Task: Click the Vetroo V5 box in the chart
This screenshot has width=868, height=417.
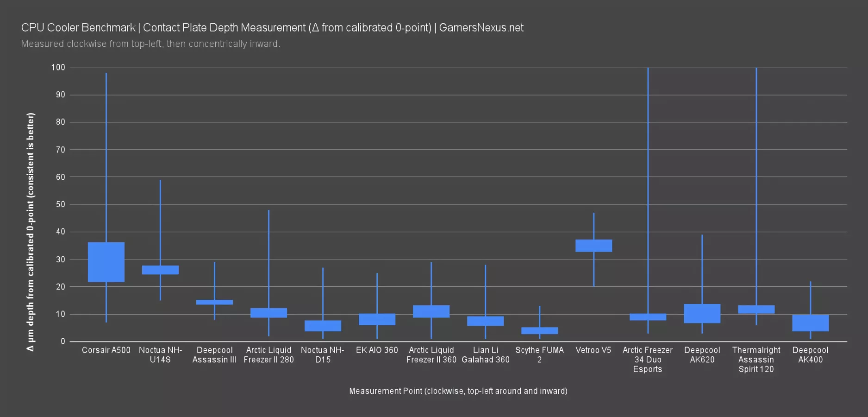Action: [x=593, y=246]
